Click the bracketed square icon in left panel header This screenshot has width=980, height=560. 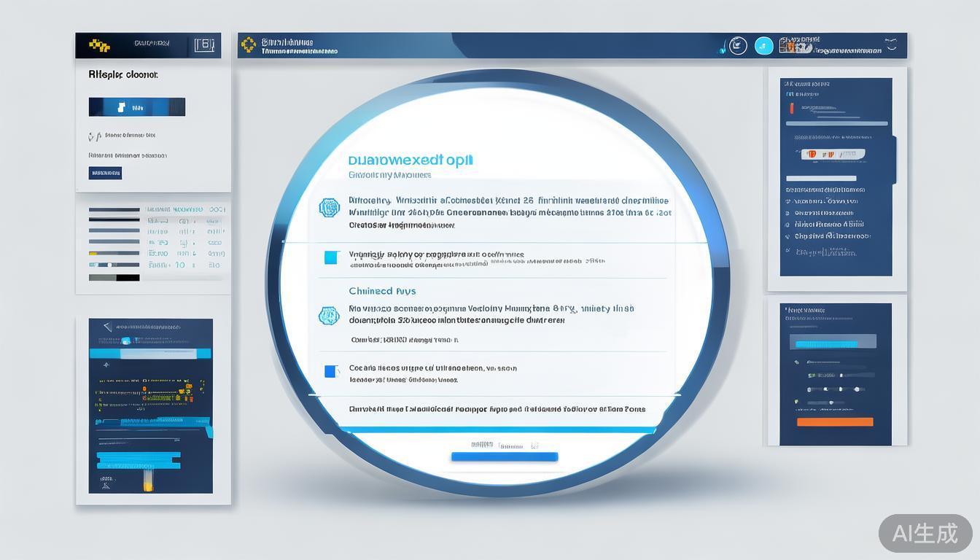205,45
